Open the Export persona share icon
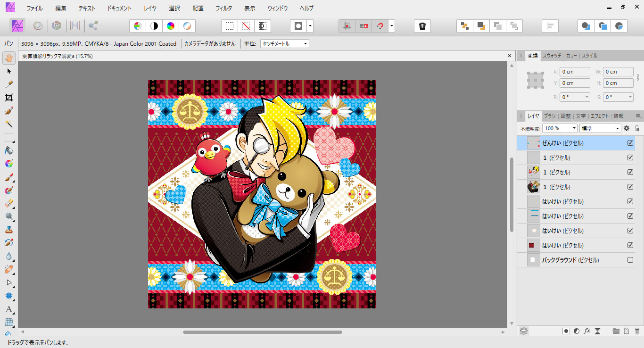644x348 pixels. pos(93,26)
